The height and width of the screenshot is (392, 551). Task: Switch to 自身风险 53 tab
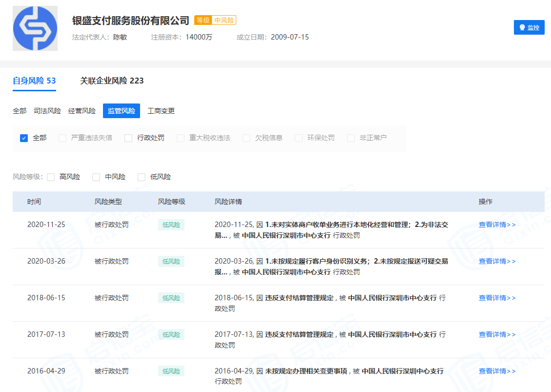(34, 81)
